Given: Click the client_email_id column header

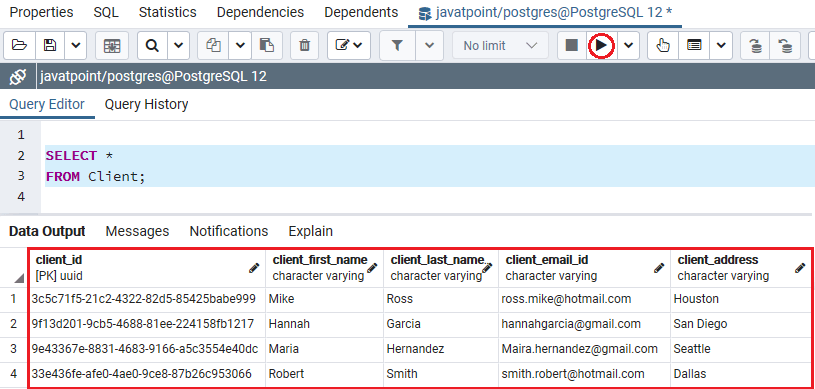Looking at the screenshot, I should (x=584, y=267).
